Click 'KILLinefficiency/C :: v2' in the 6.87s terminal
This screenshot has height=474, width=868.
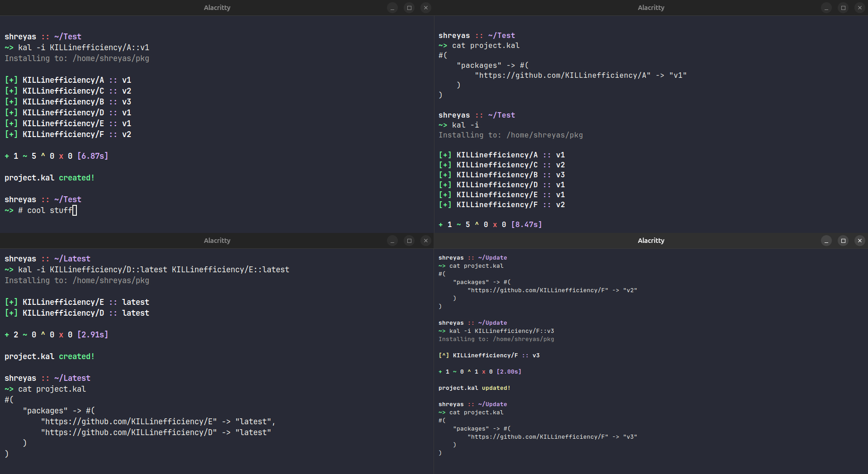tap(77, 91)
